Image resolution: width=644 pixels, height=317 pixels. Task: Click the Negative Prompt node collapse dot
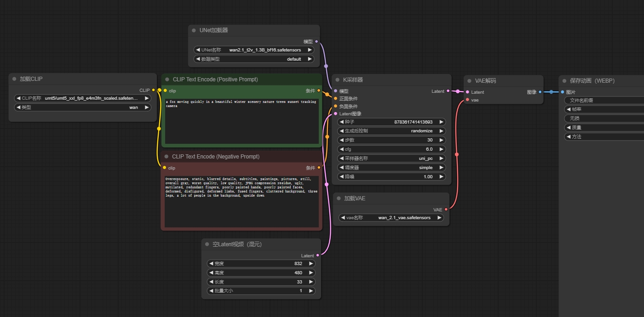tap(167, 157)
